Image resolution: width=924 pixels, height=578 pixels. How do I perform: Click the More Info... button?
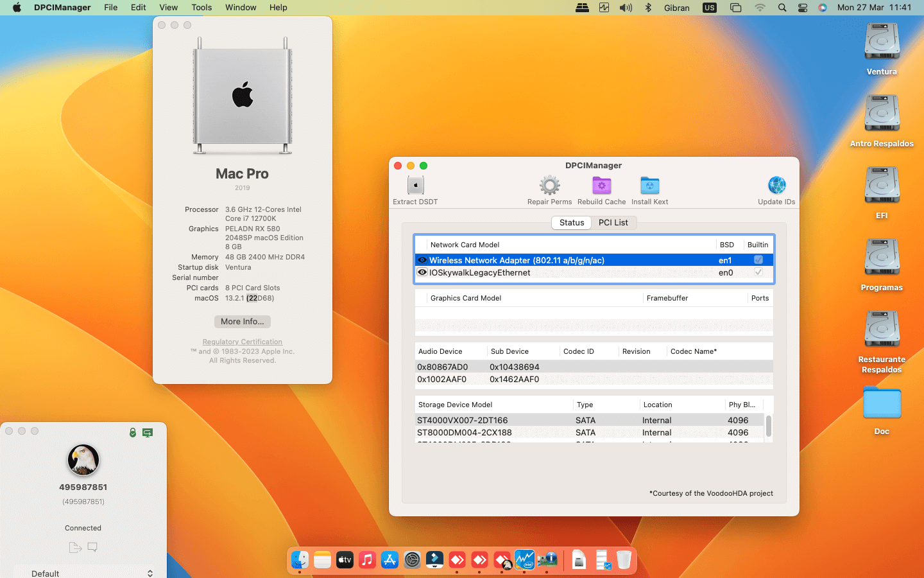(x=242, y=322)
